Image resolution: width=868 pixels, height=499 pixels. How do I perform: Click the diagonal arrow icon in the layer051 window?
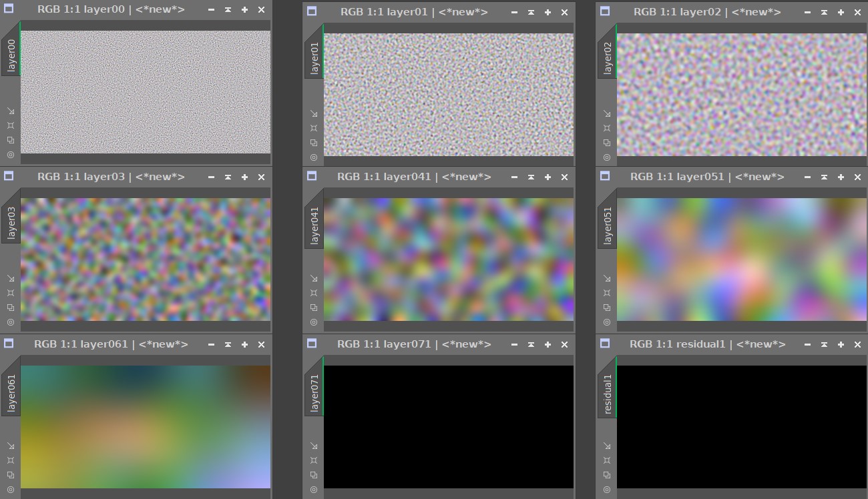[607, 279]
